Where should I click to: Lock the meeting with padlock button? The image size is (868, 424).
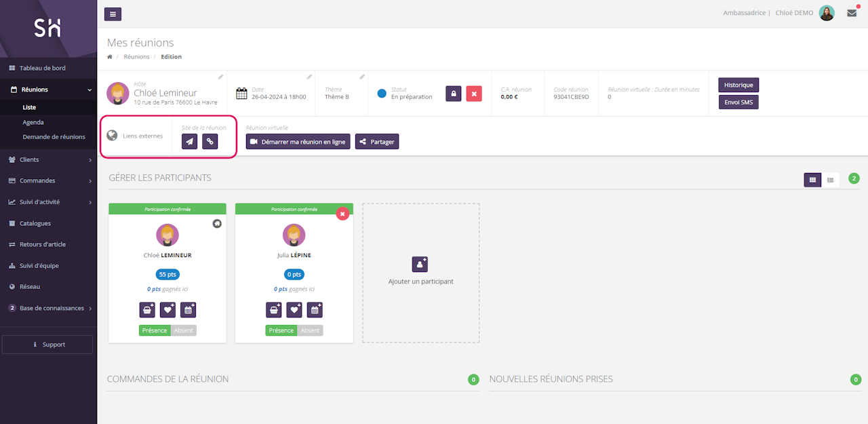point(454,94)
